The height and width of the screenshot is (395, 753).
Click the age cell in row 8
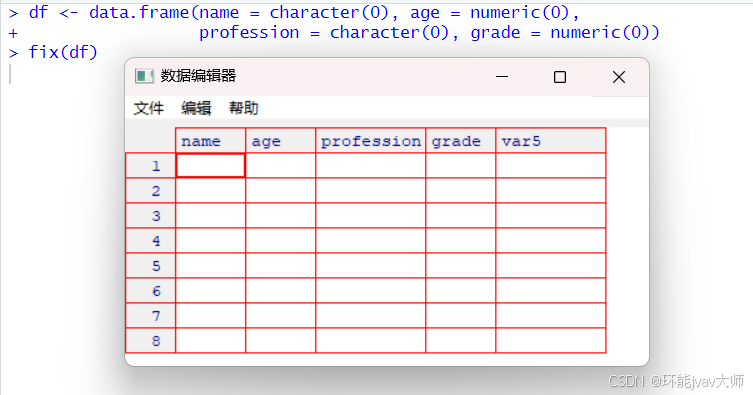(x=280, y=340)
